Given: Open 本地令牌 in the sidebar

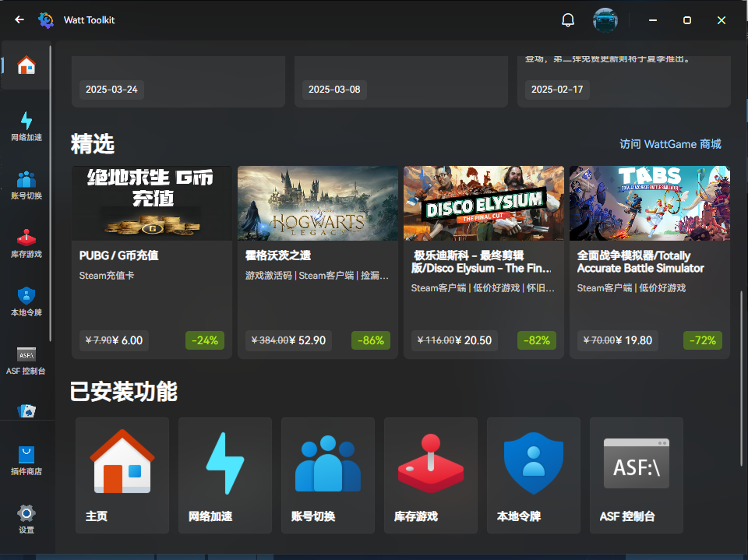Looking at the screenshot, I should [26, 302].
